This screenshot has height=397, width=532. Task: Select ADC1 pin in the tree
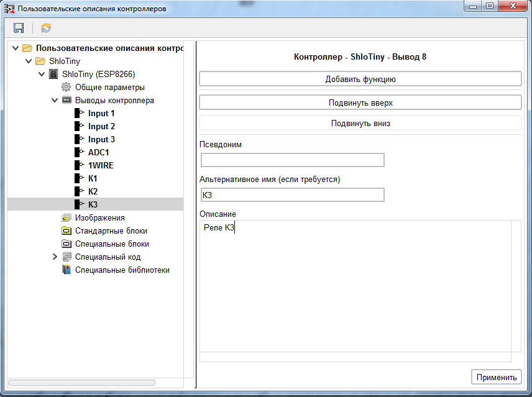pos(99,152)
